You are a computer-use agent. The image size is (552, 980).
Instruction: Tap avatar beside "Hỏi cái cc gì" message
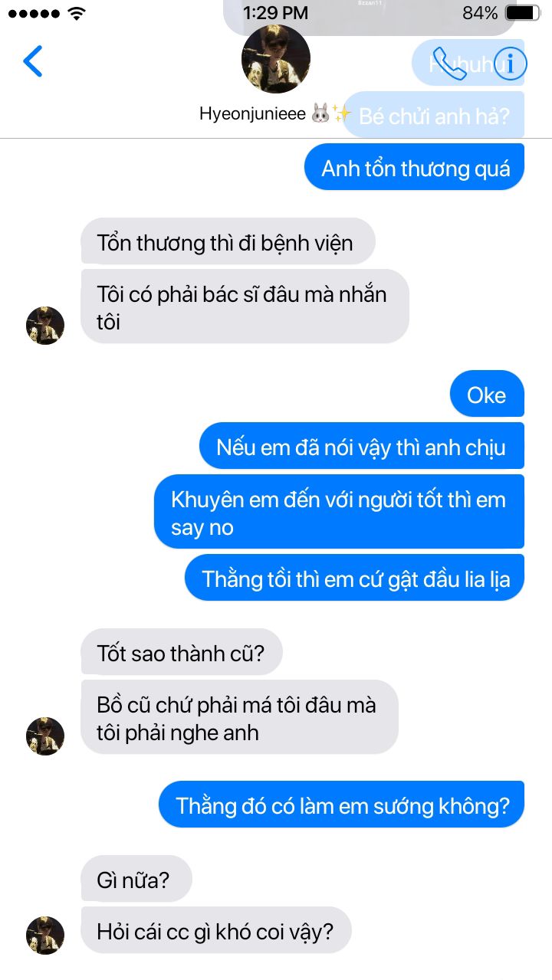pos(45,935)
